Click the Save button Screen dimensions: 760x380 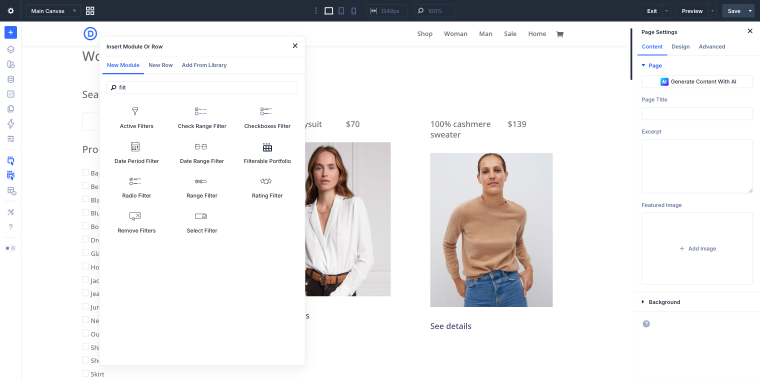[734, 11]
